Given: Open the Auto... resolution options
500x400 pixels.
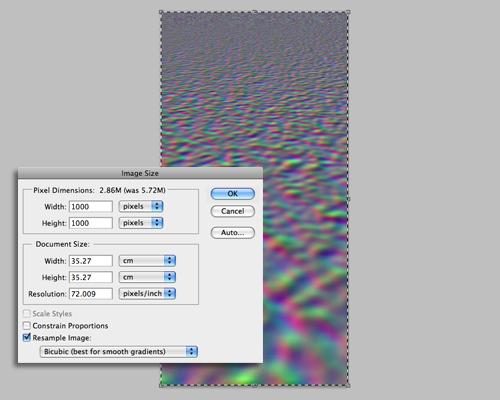Looking at the screenshot, I should tap(233, 233).
